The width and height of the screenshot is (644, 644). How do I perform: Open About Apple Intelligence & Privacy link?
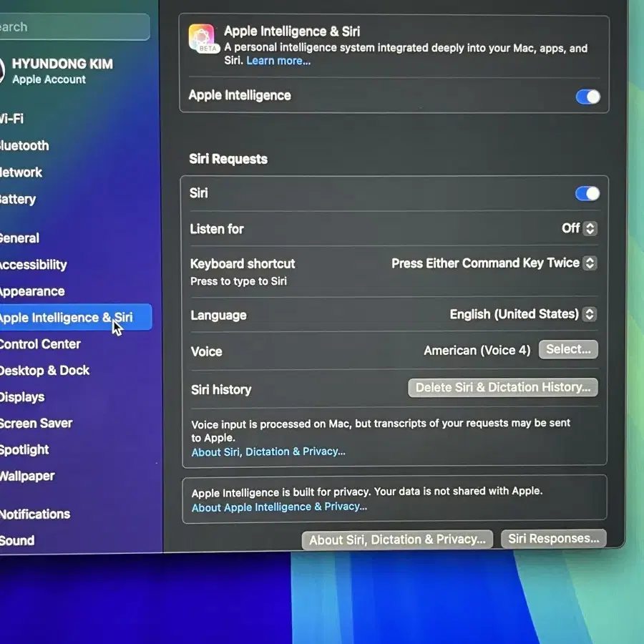[x=279, y=507]
